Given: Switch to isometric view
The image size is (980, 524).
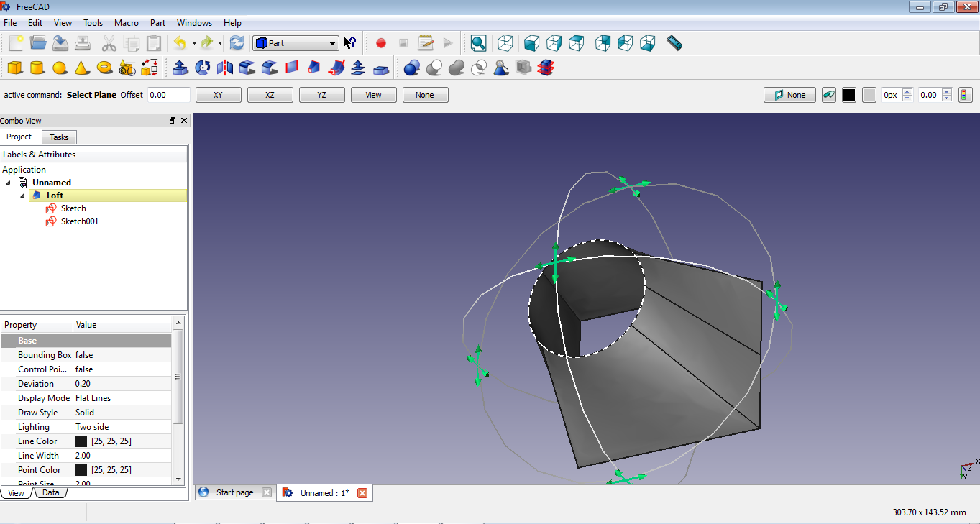Looking at the screenshot, I should (x=505, y=43).
